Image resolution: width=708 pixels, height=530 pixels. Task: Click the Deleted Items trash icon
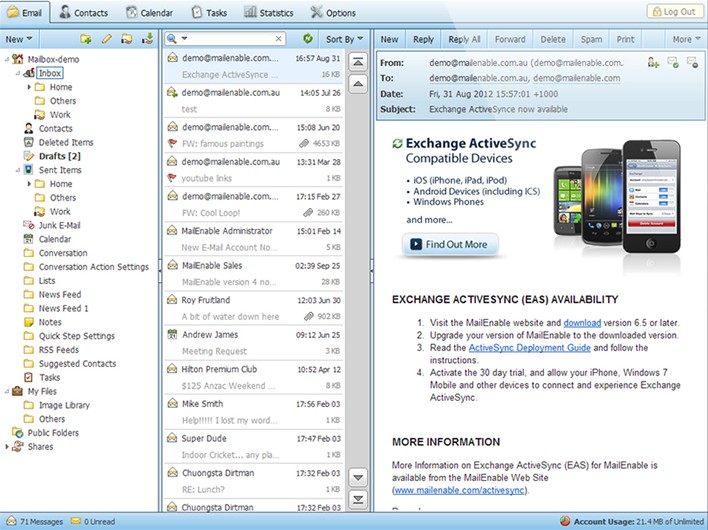(28, 142)
